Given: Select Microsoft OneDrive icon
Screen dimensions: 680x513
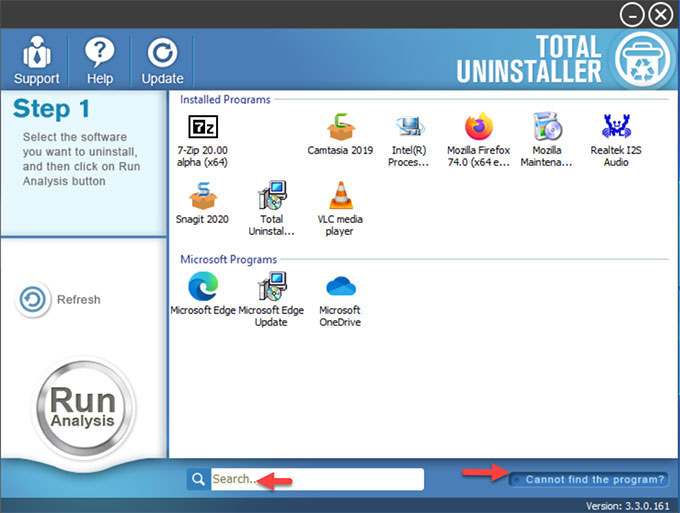Looking at the screenshot, I should (340, 286).
